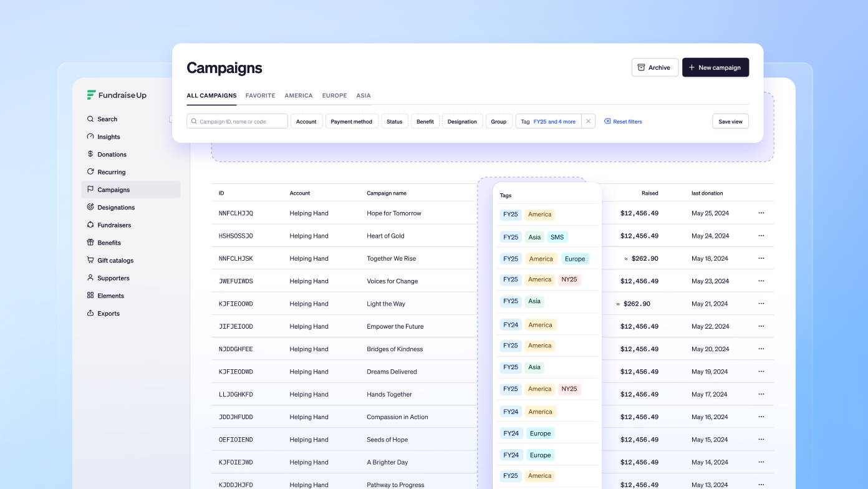868x489 pixels.
Task: Clear the Tag filter with X
Action: (x=588, y=122)
